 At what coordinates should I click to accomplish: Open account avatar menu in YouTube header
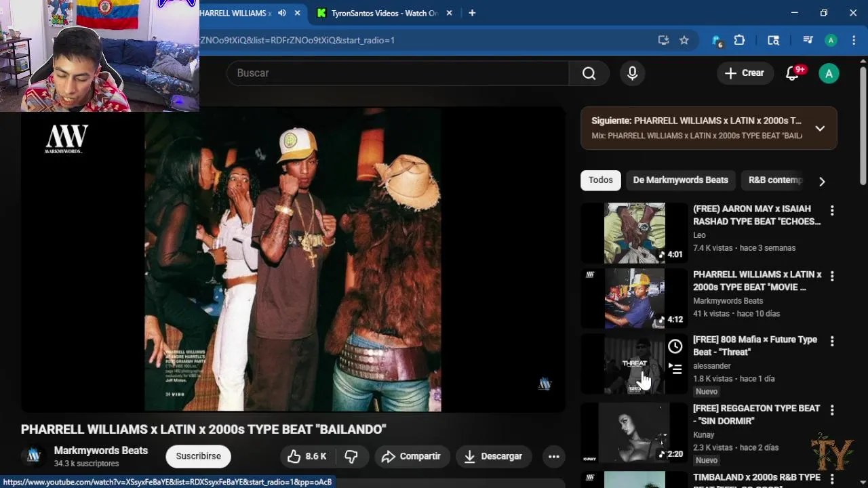829,73
